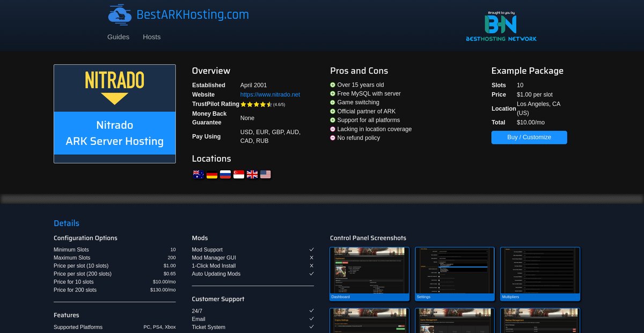Click the Customer Support heading

coord(218,299)
